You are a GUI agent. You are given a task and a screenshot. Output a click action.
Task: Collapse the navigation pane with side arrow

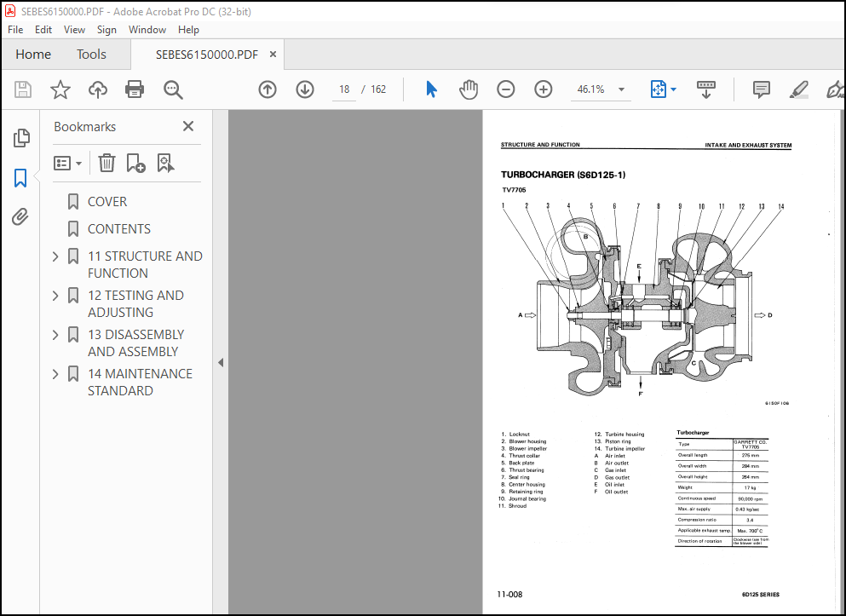tap(221, 363)
